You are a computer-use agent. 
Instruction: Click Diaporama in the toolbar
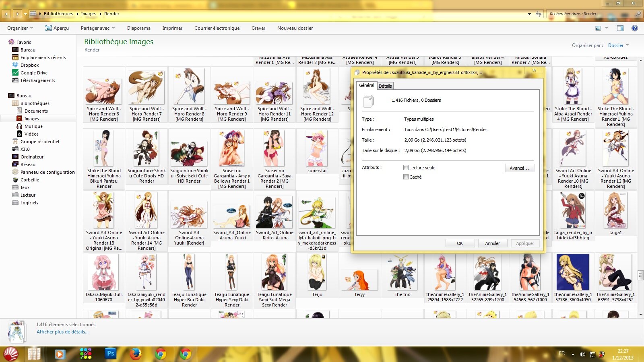(139, 28)
